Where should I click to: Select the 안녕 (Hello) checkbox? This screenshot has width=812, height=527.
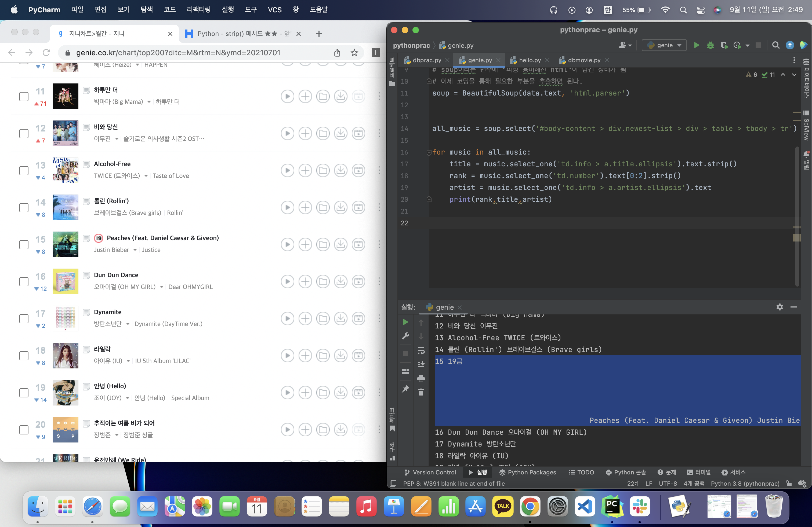pyautogui.click(x=24, y=393)
